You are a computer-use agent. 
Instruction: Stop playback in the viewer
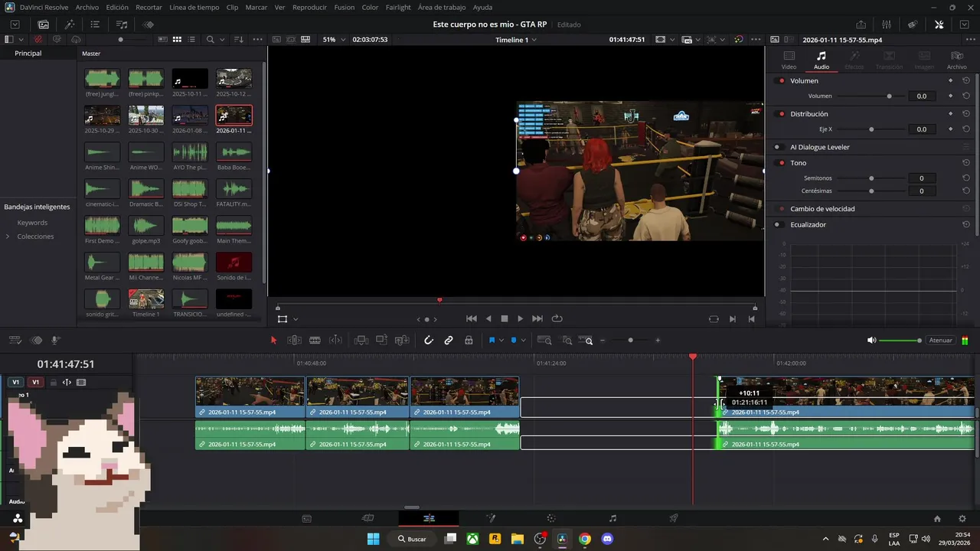(x=505, y=318)
